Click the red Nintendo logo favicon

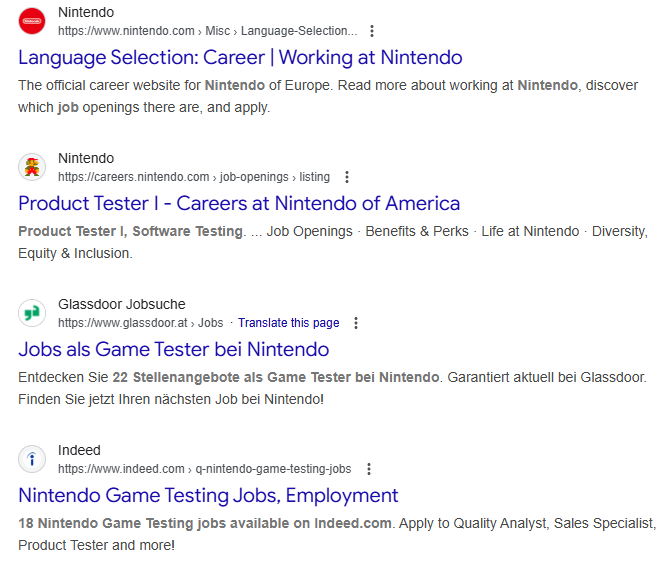point(32,21)
